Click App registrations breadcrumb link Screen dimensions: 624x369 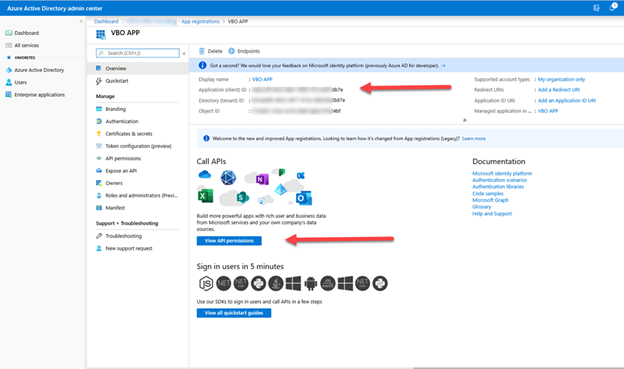[x=200, y=21]
